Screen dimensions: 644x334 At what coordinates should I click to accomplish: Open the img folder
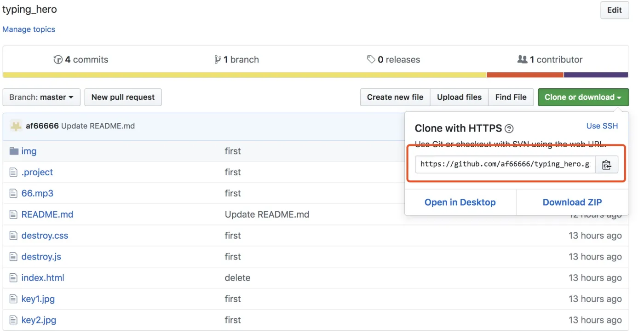(x=29, y=151)
